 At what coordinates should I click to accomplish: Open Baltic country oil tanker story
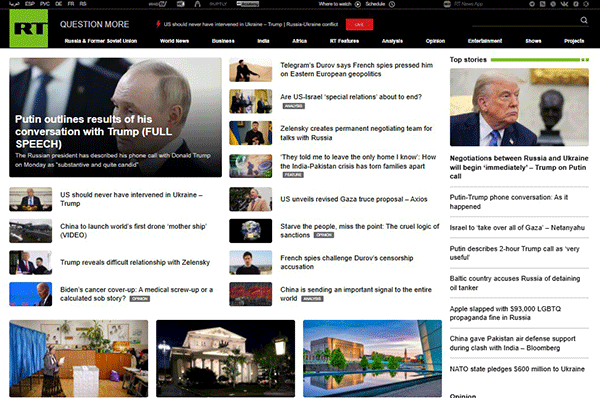(x=515, y=283)
